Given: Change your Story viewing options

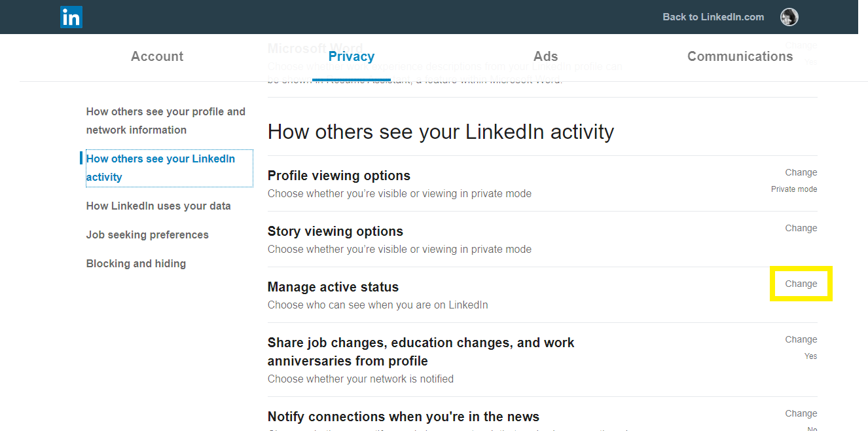Looking at the screenshot, I should pyautogui.click(x=801, y=227).
